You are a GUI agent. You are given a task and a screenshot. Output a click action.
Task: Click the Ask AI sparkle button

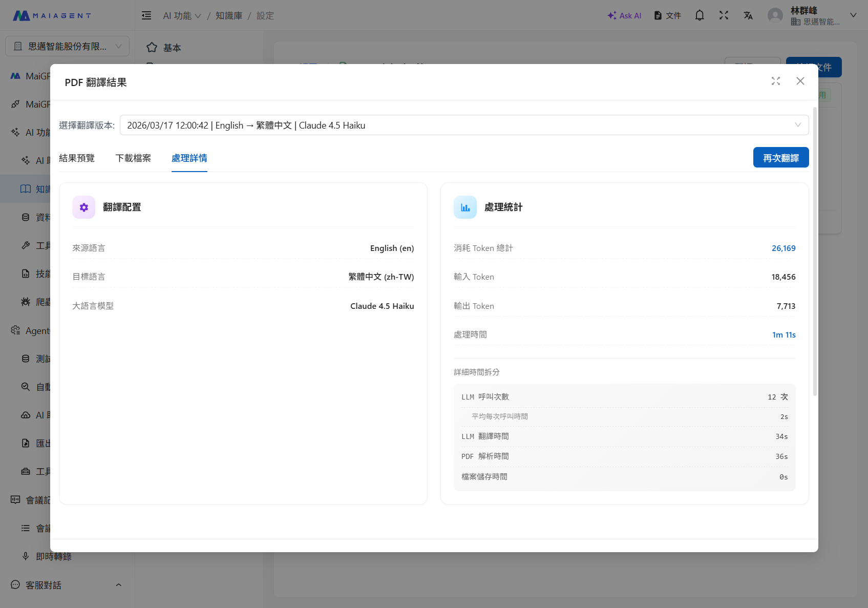tap(624, 15)
